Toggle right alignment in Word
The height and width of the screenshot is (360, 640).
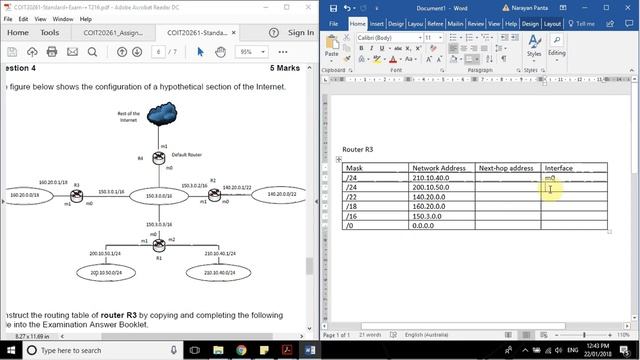click(x=474, y=48)
